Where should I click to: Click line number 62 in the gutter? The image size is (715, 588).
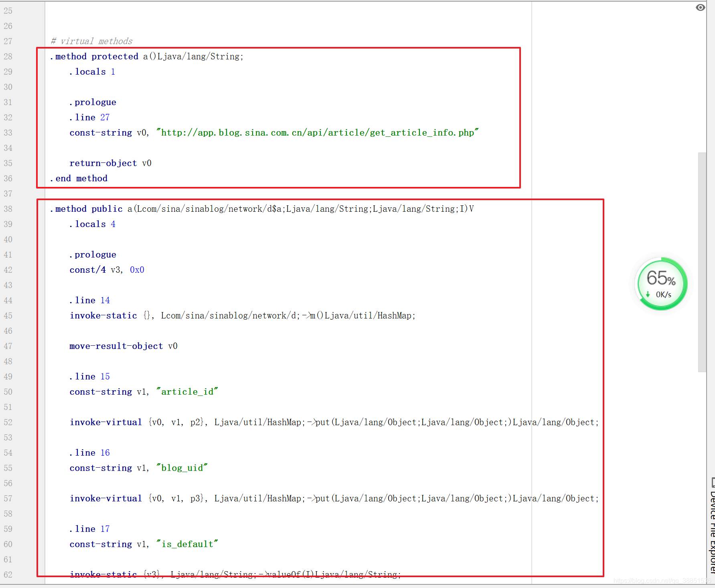point(8,575)
